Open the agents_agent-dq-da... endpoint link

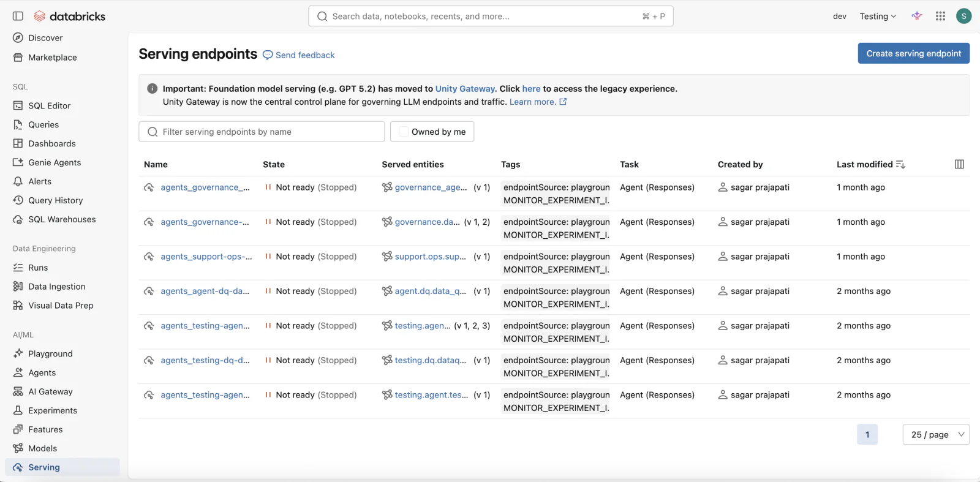tap(205, 291)
